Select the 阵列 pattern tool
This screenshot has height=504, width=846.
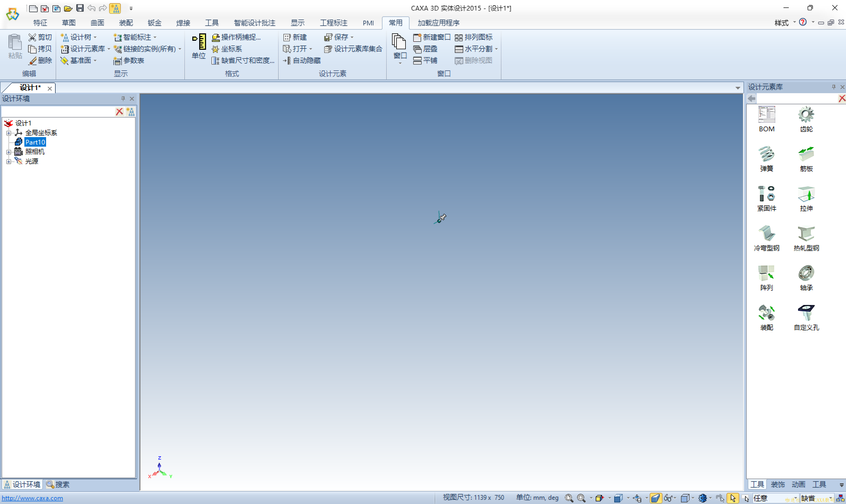(x=767, y=278)
